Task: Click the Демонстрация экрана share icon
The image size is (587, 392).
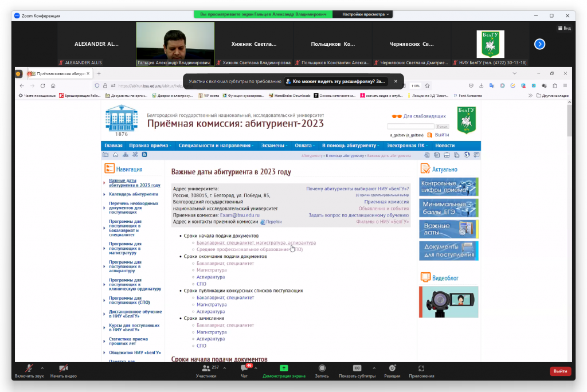Action: 284,368
